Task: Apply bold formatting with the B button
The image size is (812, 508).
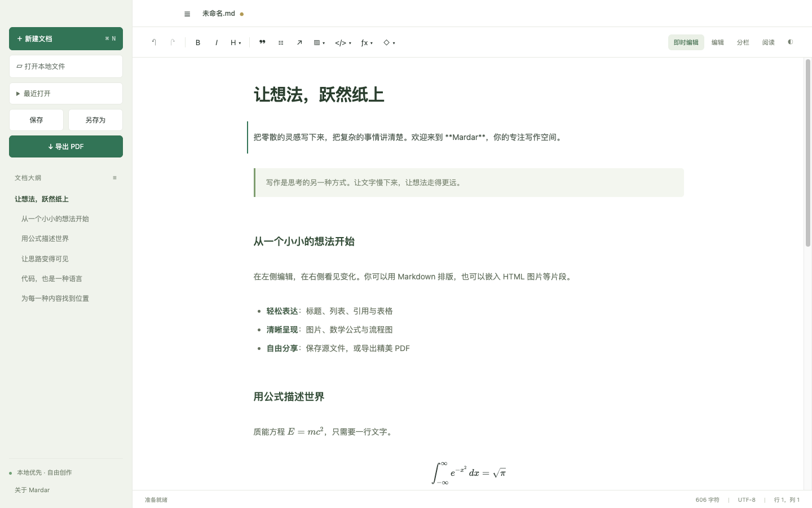Action: (198, 42)
